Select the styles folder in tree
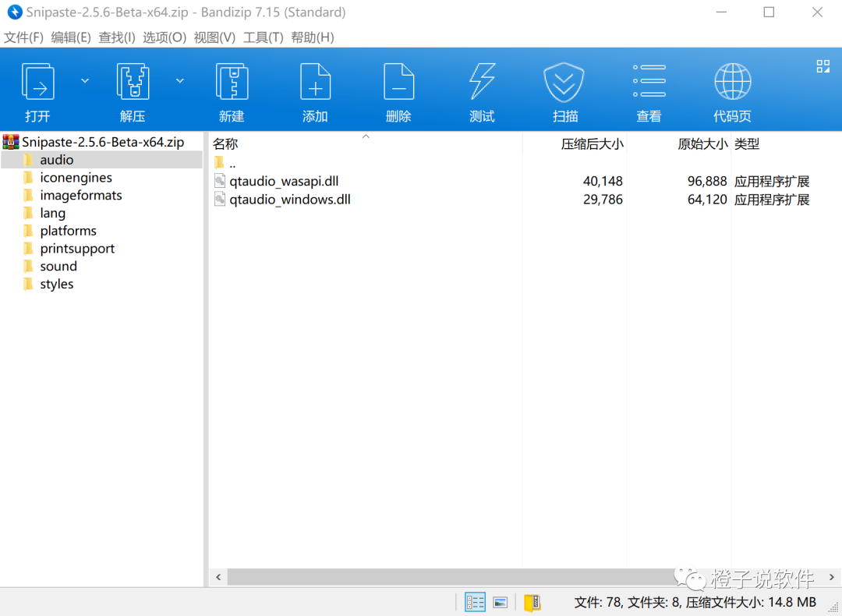The width and height of the screenshot is (842, 616). click(x=56, y=284)
